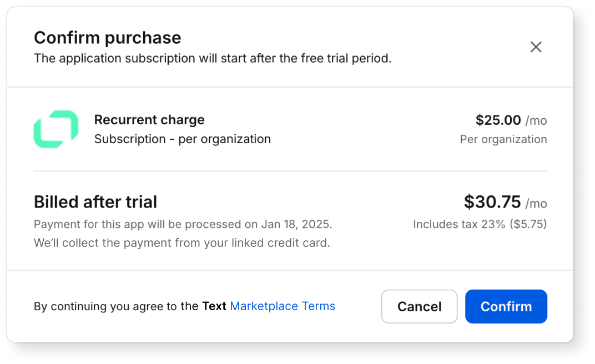
Task: Select the $30.75 /mo total
Action: point(506,202)
